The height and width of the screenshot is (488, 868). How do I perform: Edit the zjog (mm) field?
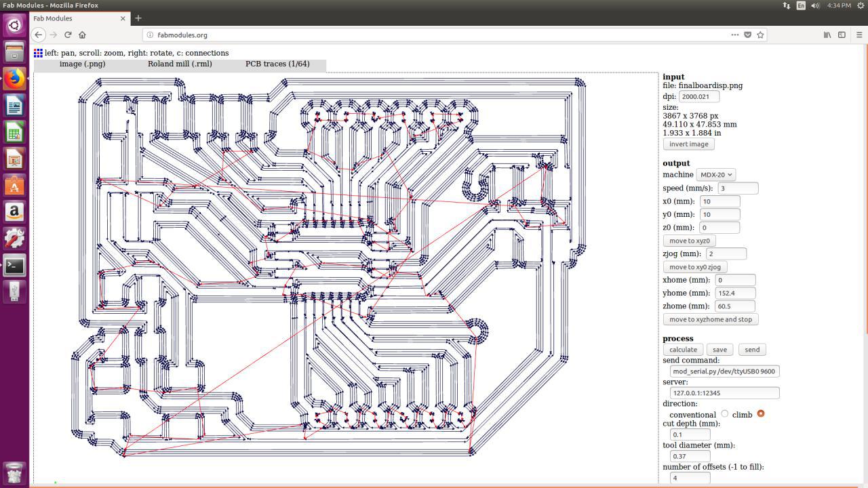[x=726, y=253]
